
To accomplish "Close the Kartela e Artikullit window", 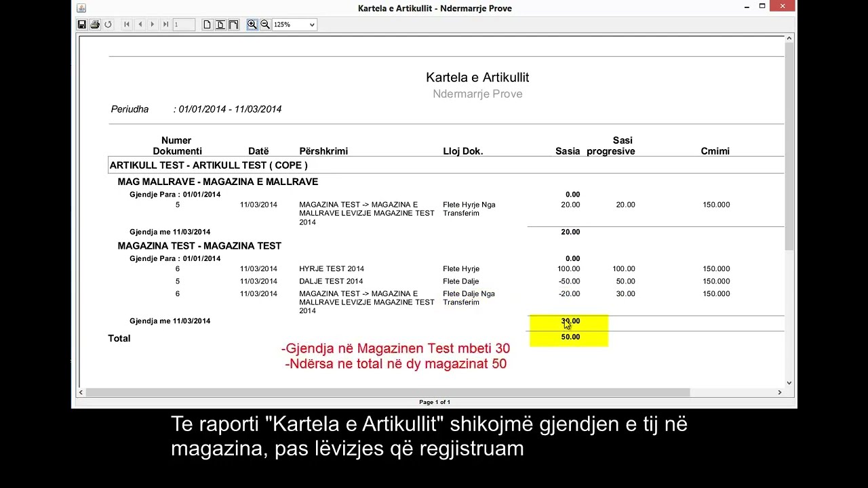I will pyautogui.click(x=783, y=7).
